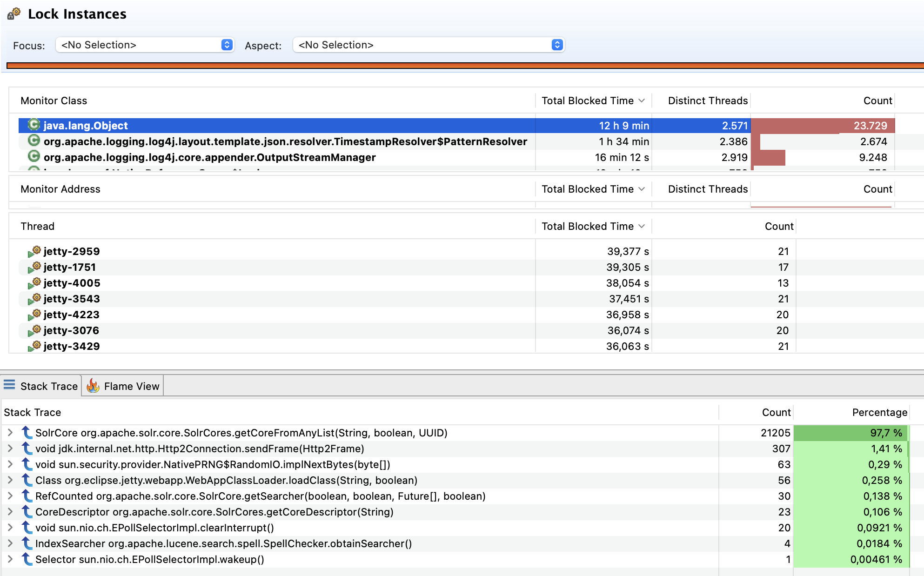The width and height of the screenshot is (924, 576).
Task: Click the flame icon on Flame View tab
Action: 93,386
